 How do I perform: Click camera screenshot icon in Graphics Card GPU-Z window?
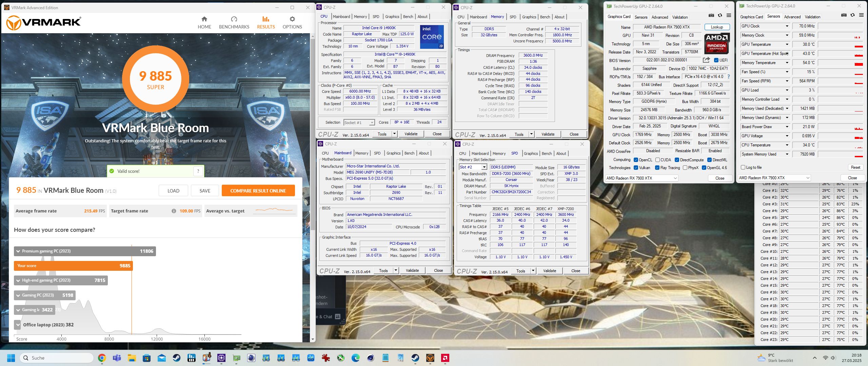[711, 15]
